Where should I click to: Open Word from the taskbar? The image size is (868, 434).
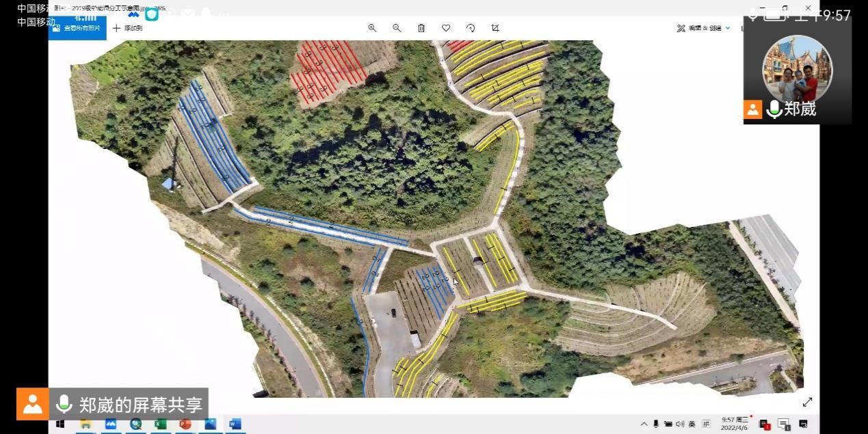click(235, 424)
